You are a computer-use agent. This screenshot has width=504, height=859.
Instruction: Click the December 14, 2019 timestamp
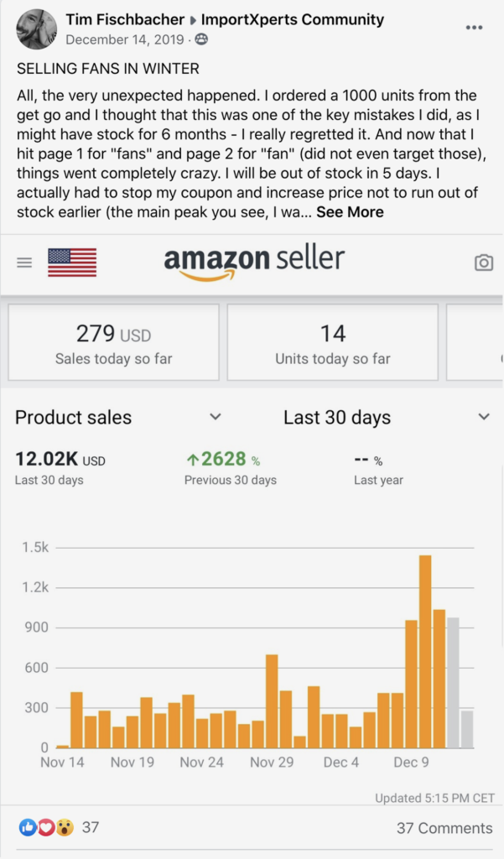(x=124, y=39)
